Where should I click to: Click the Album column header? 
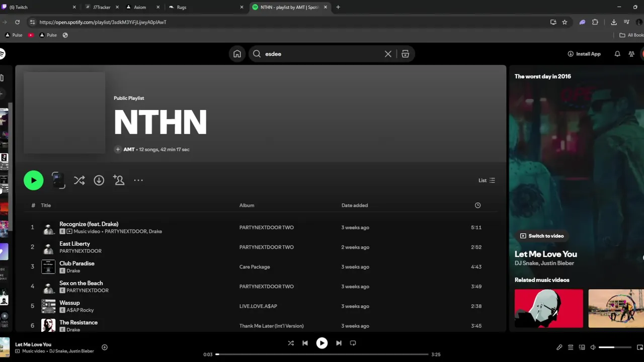coord(247,205)
